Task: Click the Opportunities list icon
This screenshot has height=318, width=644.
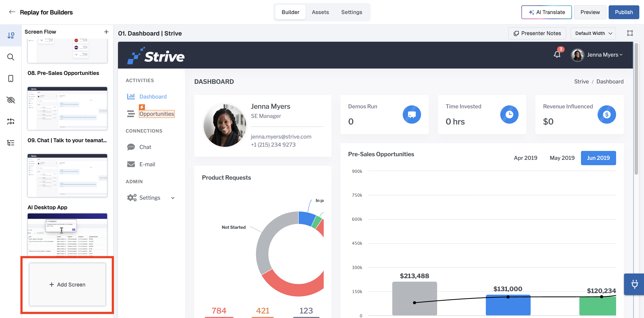Action: point(131,114)
